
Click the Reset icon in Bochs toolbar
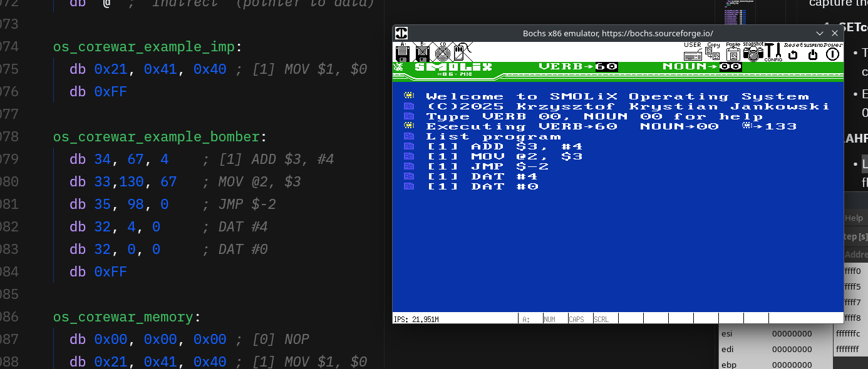pos(793,52)
